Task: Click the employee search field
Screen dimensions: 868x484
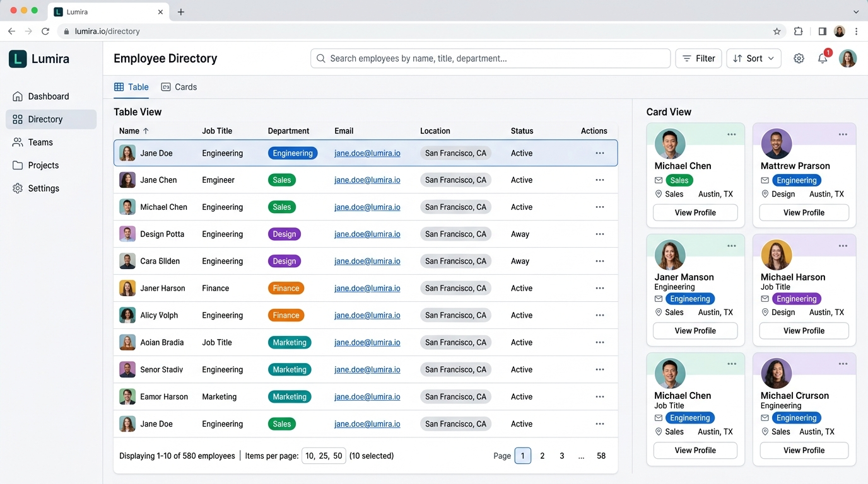Action: coord(490,59)
